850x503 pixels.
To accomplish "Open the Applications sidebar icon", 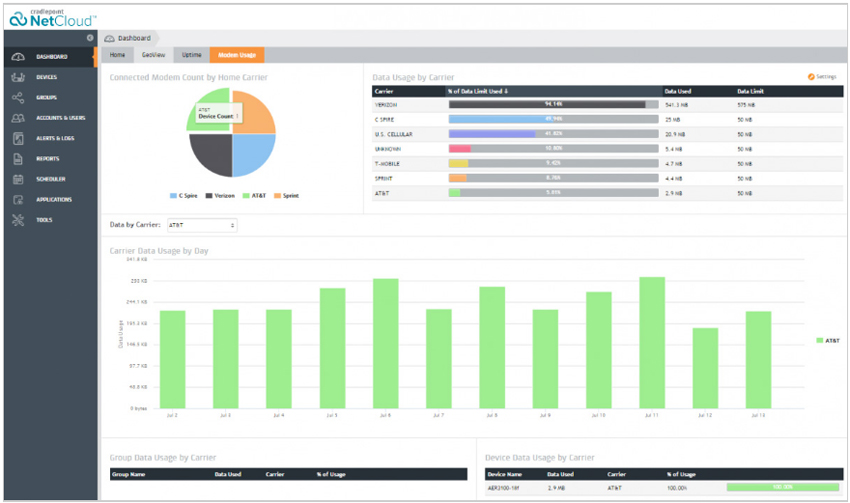I will pyautogui.click(x=18, y=199).
